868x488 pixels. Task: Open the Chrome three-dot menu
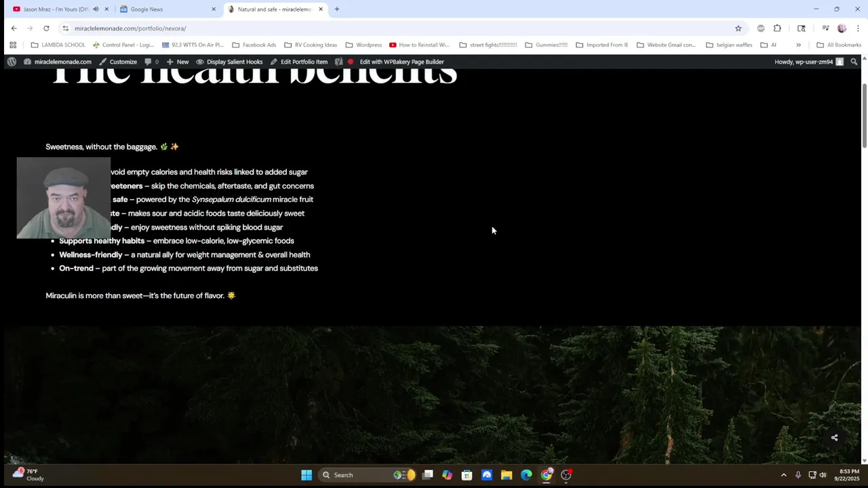click(x=858, y=28)
